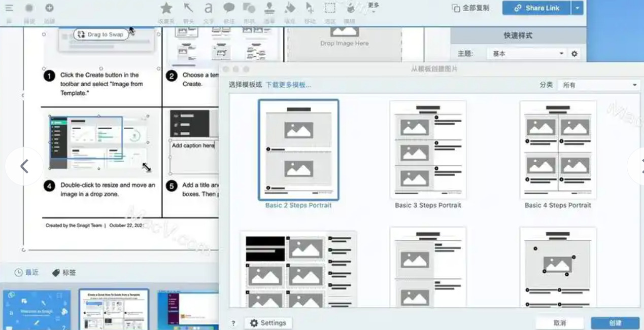This screenshot has height=330, width=644.
Task: Click the Drop Image Here zone
Action: [x=344, y=44]
